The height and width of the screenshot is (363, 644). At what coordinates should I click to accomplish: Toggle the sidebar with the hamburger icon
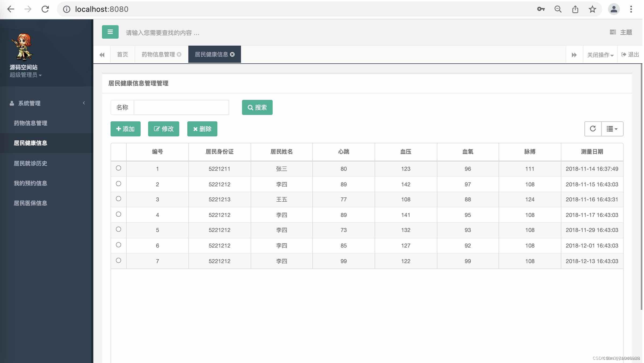tap(110, 32)
